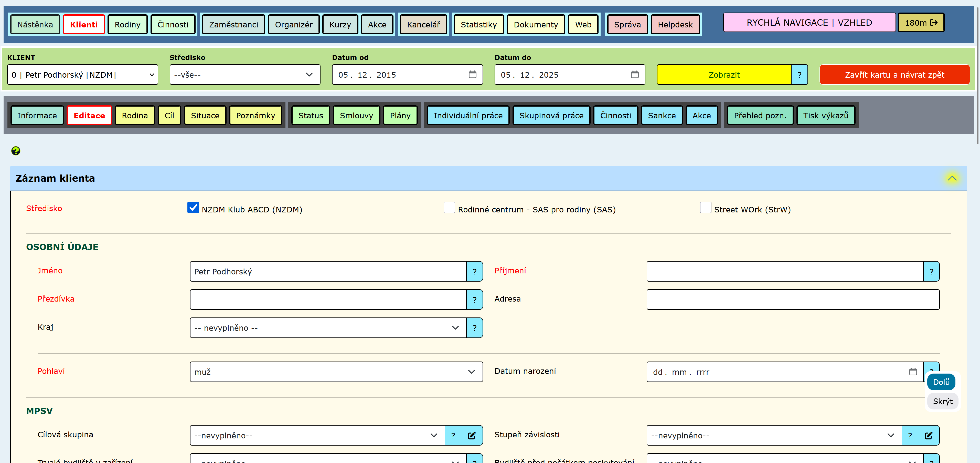The height and width of the screenshot is (463, 980).
Task: Open calendar picker in Datum od field
Action: coord(472,75)
